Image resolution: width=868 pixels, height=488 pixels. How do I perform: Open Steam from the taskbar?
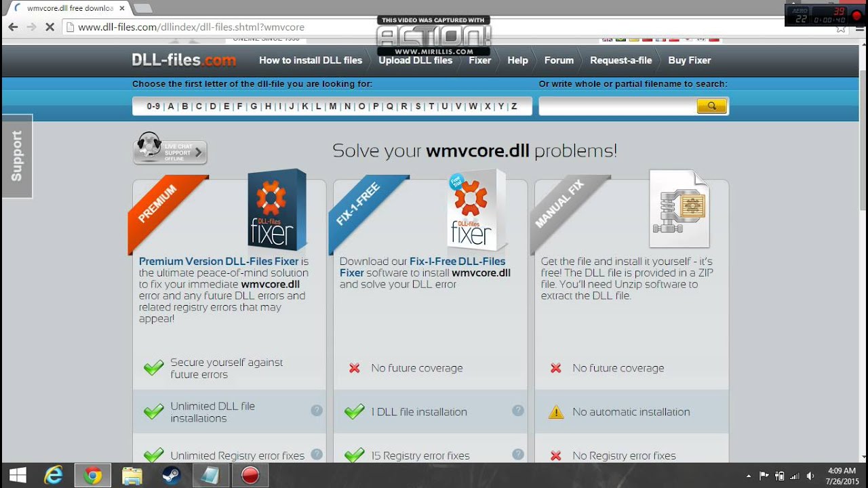tap(172, 476)
